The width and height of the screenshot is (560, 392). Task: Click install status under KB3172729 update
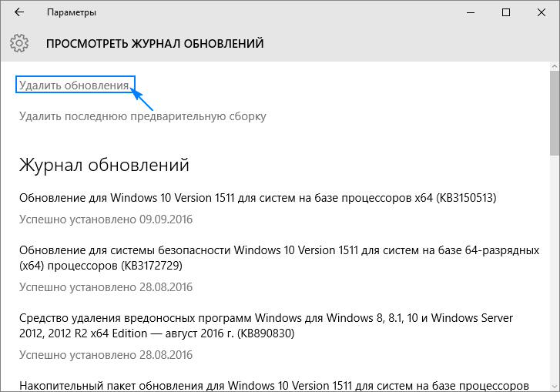[106, 287]
